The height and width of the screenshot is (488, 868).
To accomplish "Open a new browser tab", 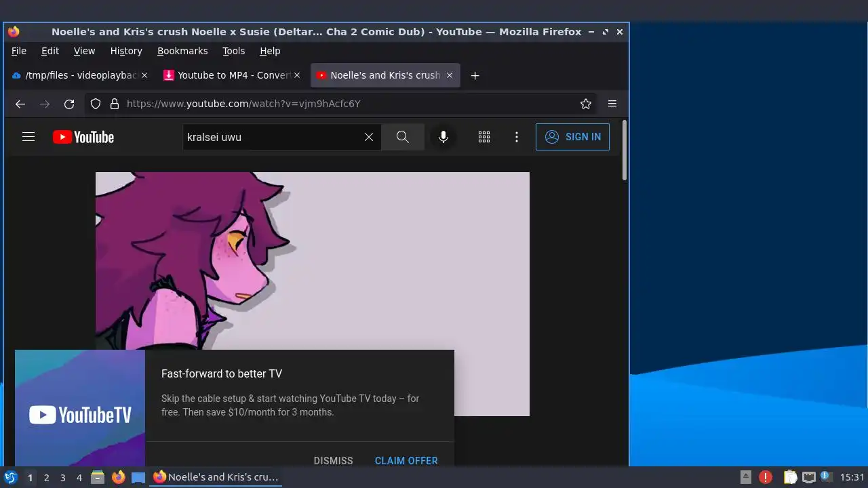I will (x=475, y=75).
